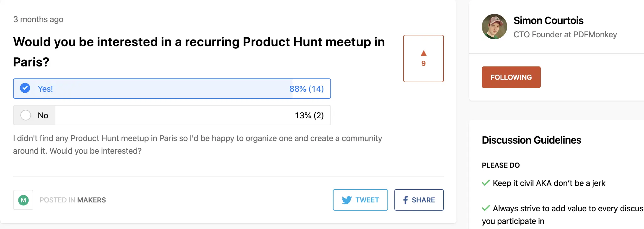Click the Facebook logo in Share button

pyautogui.click(x=405, y=200)
